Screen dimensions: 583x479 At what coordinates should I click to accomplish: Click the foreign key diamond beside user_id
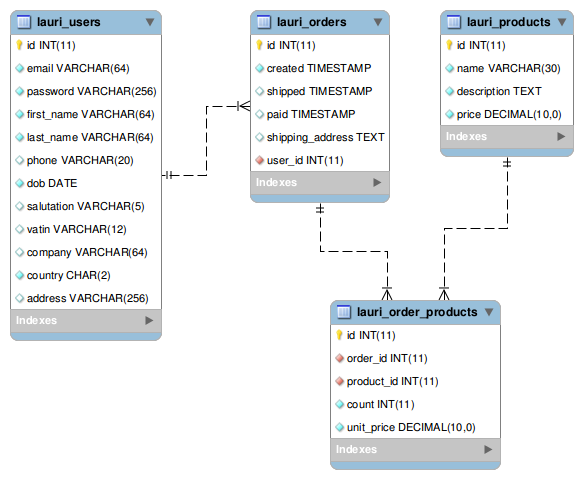(260, 160)
